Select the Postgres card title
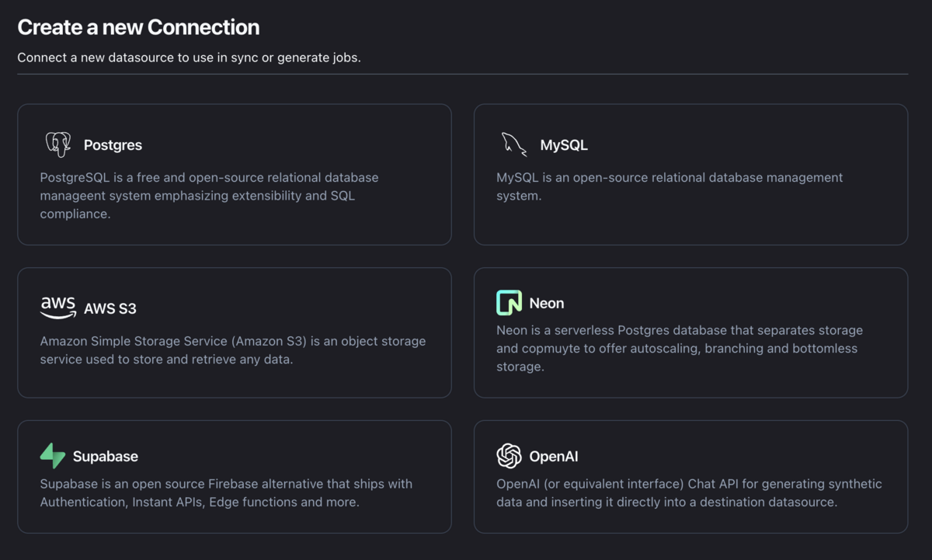 113,145
